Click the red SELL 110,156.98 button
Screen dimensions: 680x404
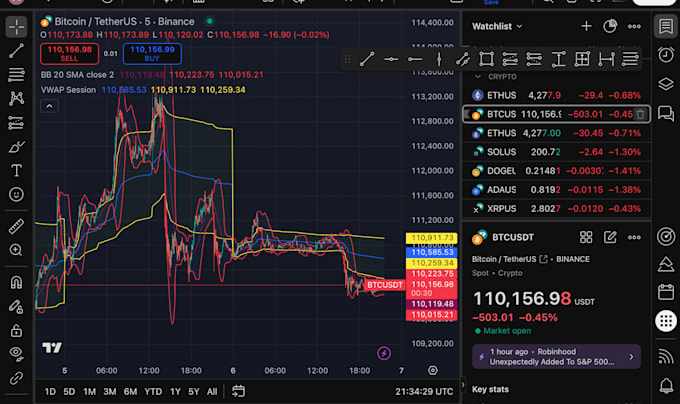point(69,54)
